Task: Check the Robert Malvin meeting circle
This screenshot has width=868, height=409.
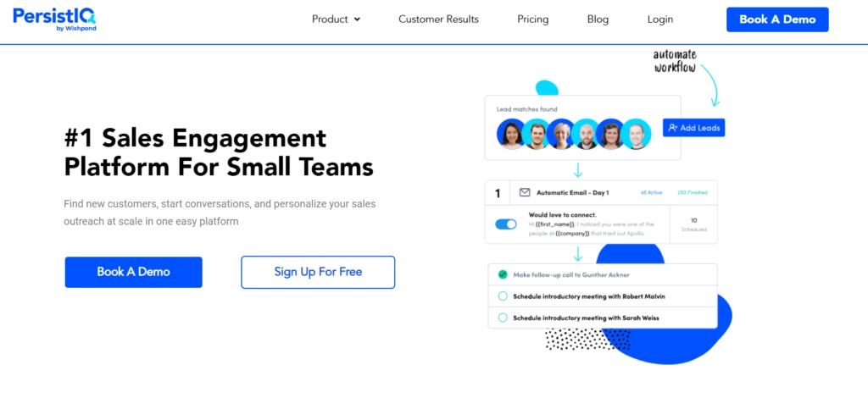Action: [x=503, y=296]
